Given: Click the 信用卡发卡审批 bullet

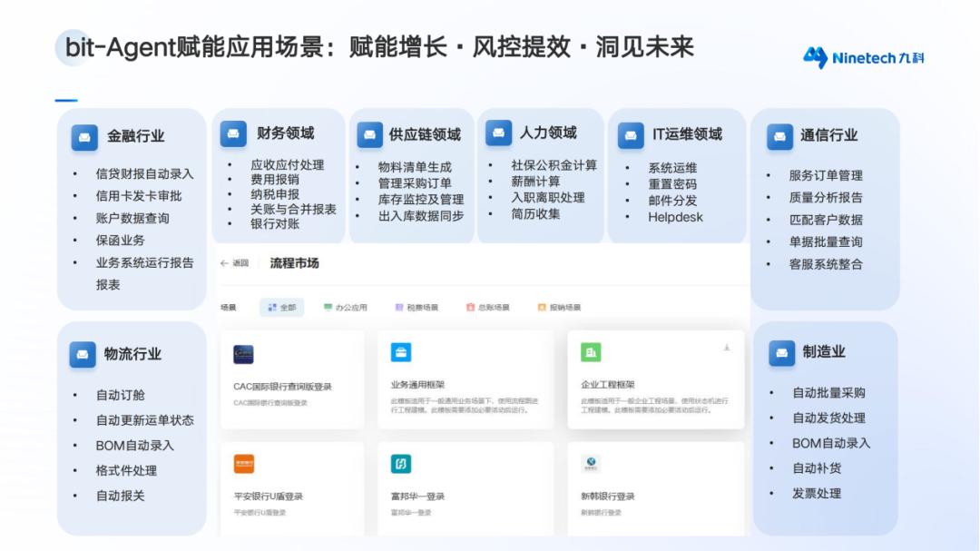Looking at the screenshot, I should (138, 196).
